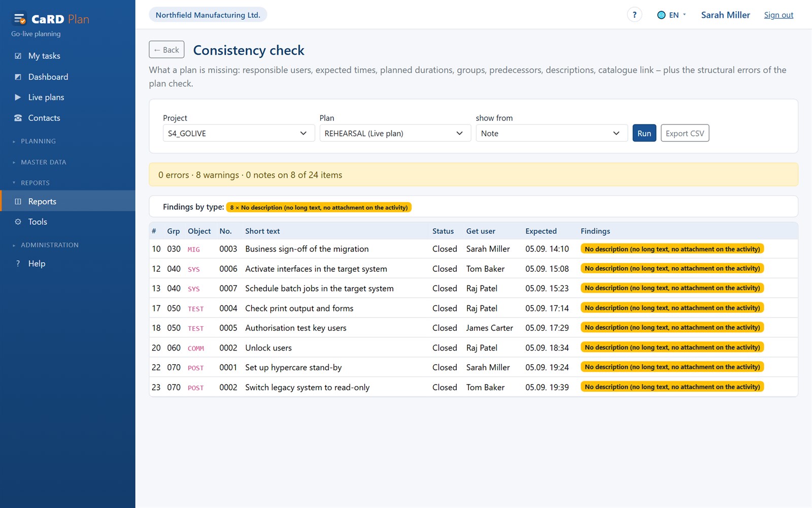Click the Tools gear icon

(18, 222)
